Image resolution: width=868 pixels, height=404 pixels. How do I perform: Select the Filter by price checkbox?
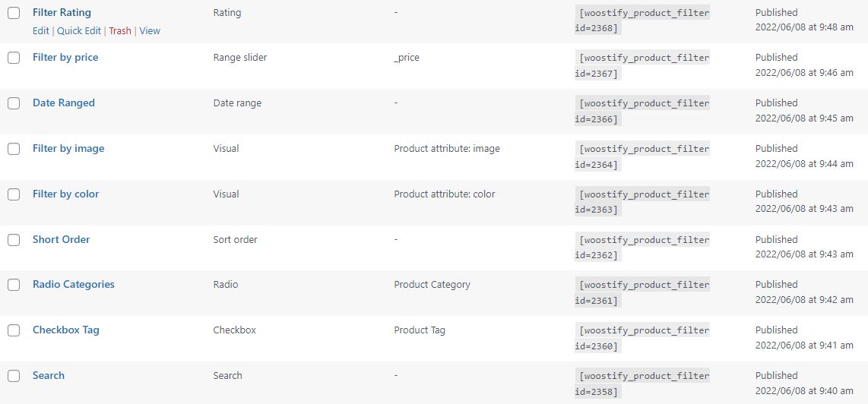(x=14, y=58)
